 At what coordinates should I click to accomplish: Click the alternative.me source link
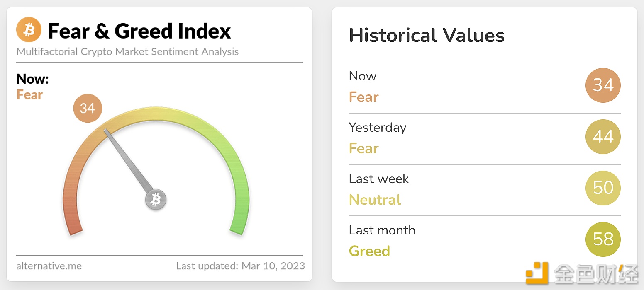(49, 266)
